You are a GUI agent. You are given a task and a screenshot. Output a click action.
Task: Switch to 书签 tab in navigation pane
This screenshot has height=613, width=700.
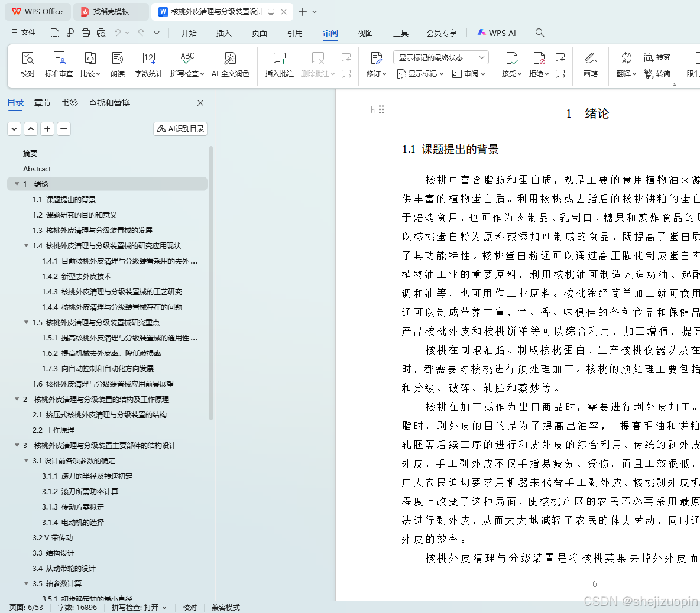[x=70, y=103]
